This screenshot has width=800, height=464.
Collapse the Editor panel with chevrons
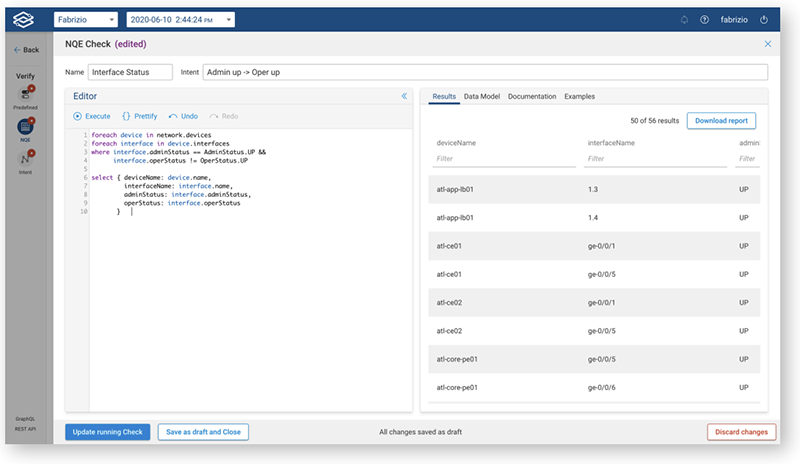click(x=404, y=96)
